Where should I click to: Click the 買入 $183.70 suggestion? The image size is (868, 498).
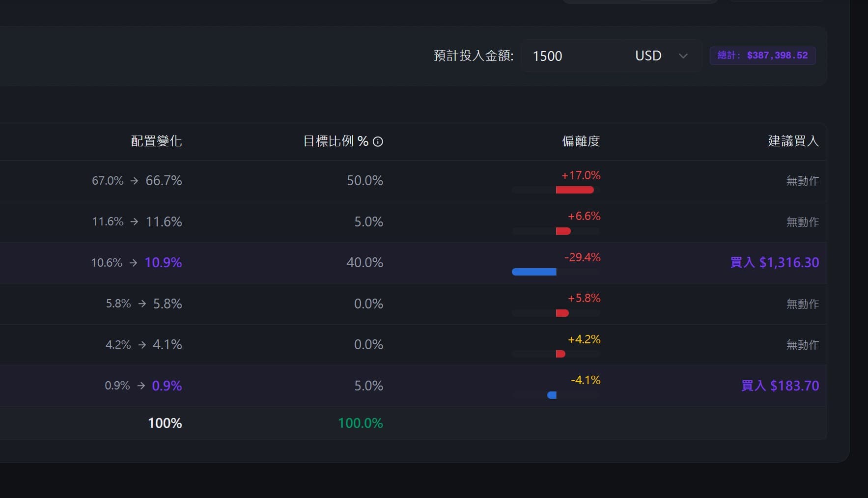(780, 386)
